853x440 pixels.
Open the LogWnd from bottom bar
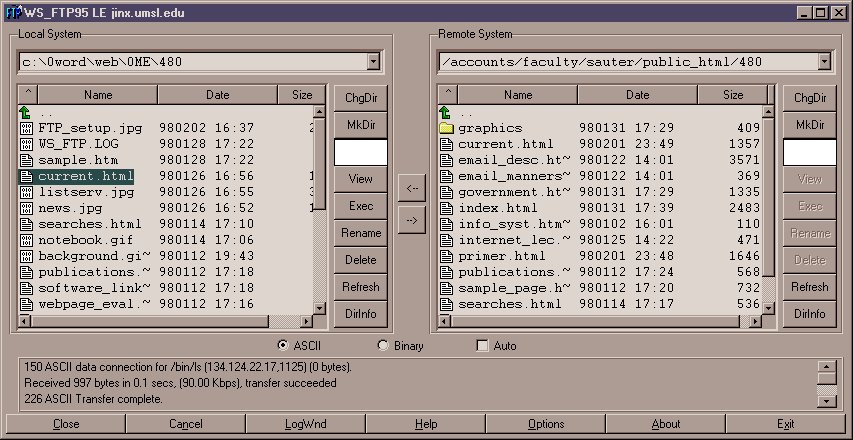tap(305, 424)
